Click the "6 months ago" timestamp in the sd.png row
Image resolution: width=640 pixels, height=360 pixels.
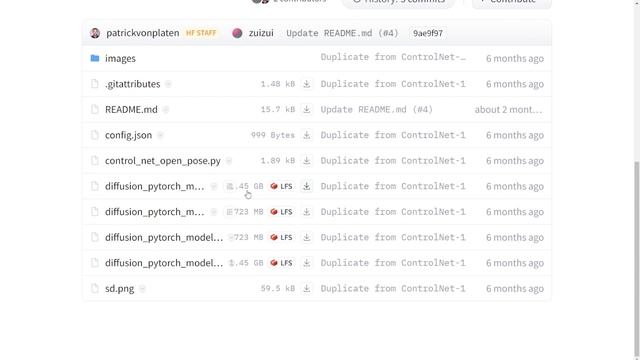(x=515, y=289)
